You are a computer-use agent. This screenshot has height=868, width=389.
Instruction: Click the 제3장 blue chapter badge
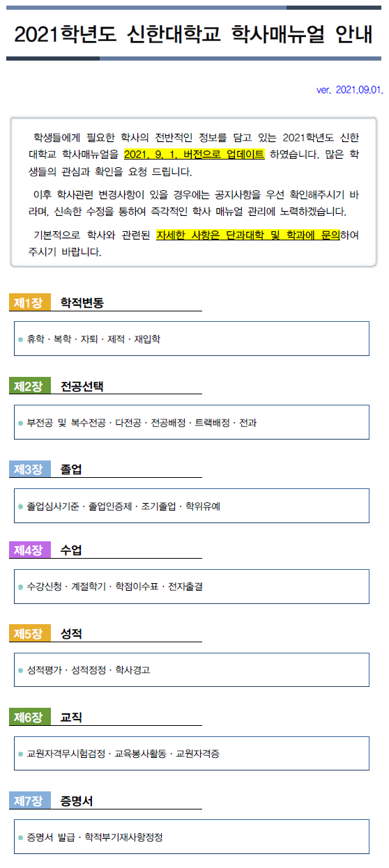click(30, 470)
